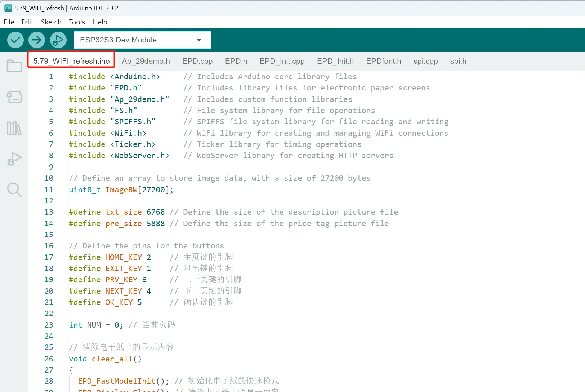Open the File menu
585x392 pixels.
point(9,22)
